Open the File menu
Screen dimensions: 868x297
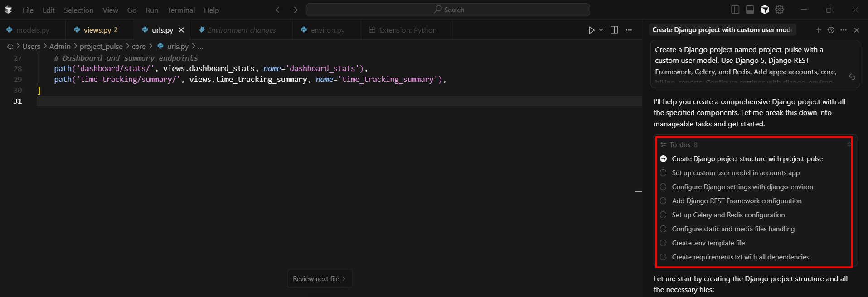pos(28,10)
